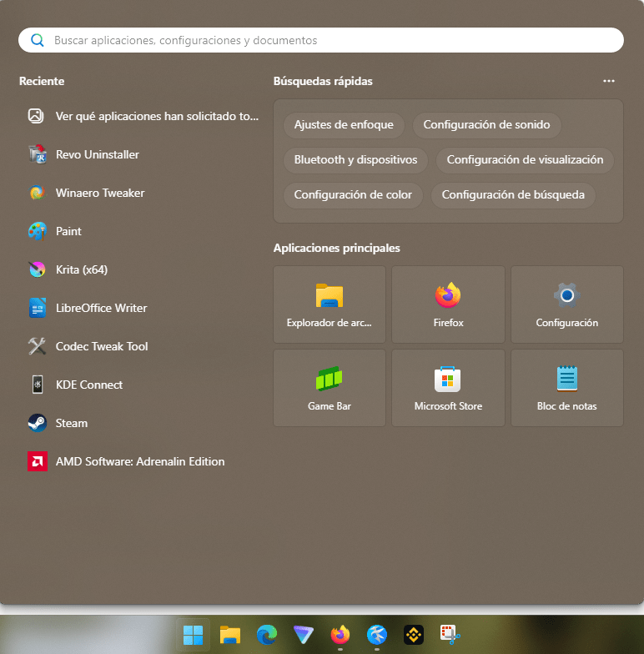Screen dimensions: 644x654
Task: Open Microsoft Edge from the taskbar
Action: [267, 635]
